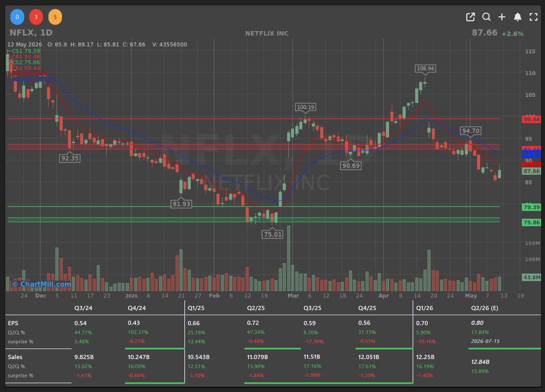This screenshot has height=392, width=545.
Task: Click the V: 43556500 volume readout
Action: pos(169,44)
